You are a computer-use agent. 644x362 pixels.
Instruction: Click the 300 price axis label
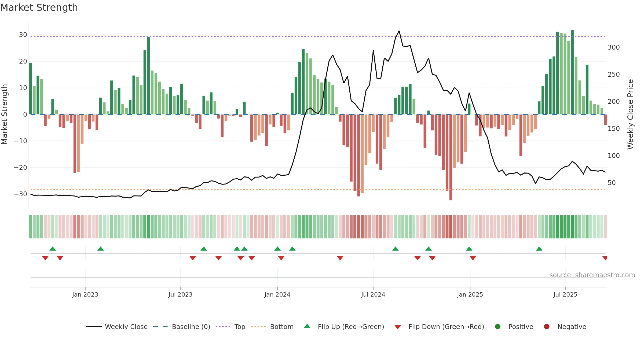[614, 47]
